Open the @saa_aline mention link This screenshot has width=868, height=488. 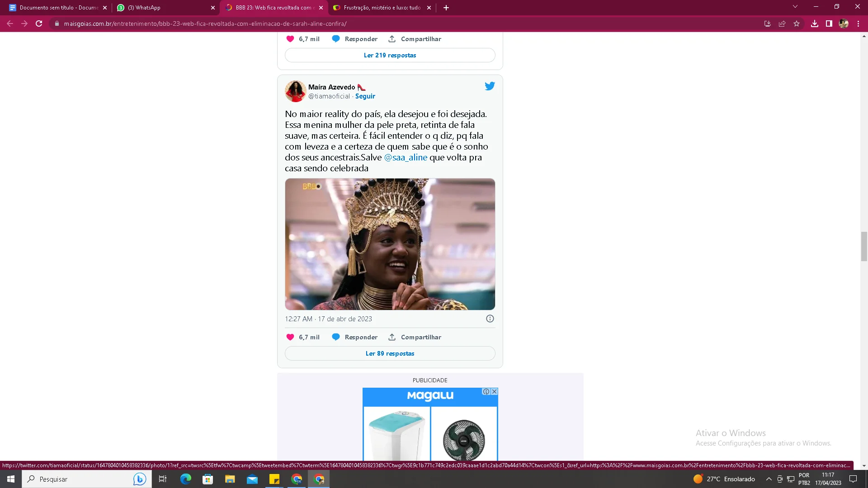406,157
